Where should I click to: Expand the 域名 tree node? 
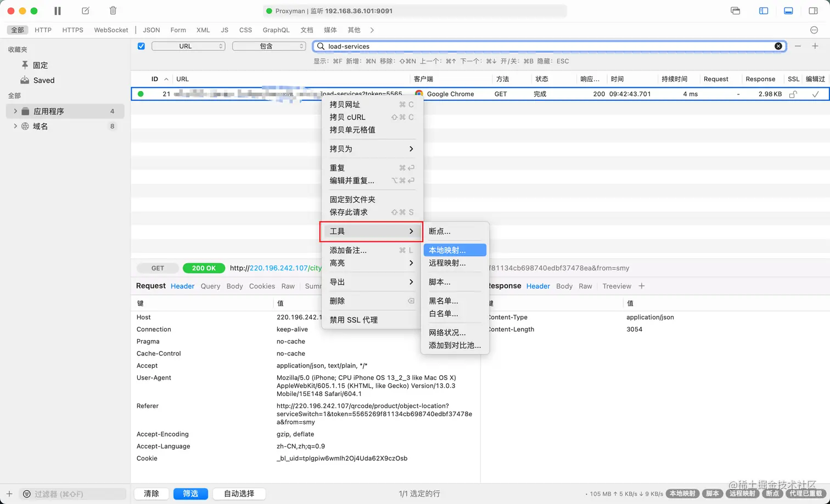point(15,126)
